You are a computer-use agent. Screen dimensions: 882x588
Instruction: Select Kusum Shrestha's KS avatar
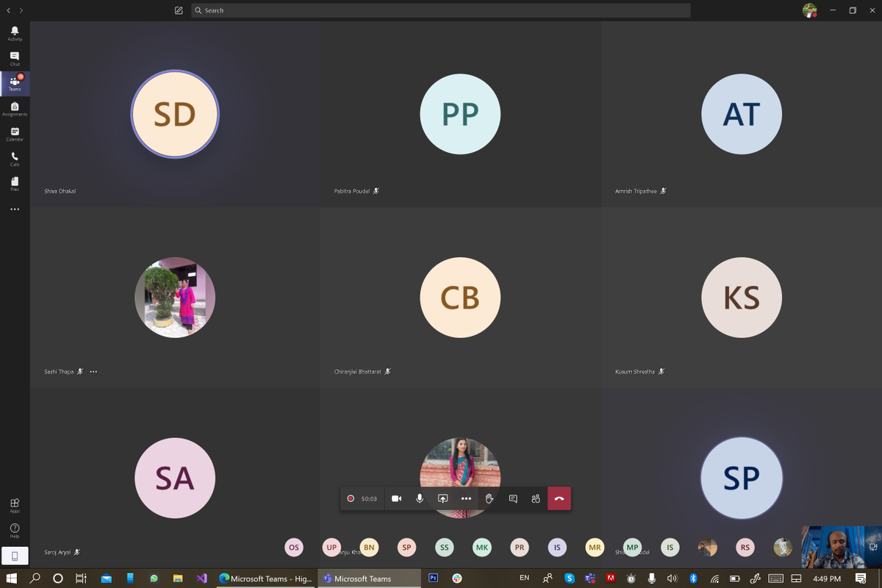tap(742, 298)
